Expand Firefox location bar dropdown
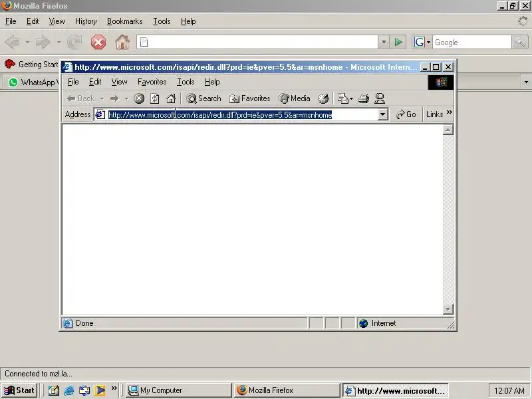The width and height of the screenshot is (532, 399). coord(384,43)
